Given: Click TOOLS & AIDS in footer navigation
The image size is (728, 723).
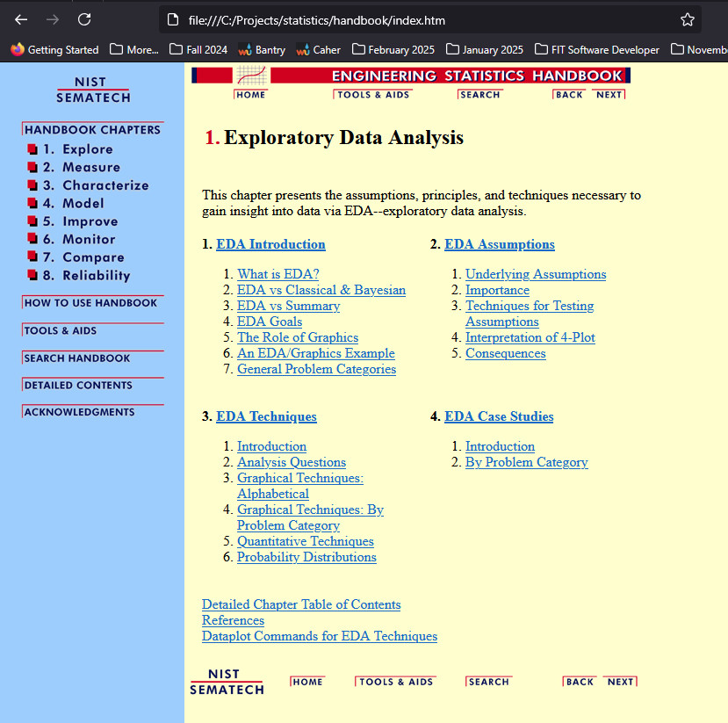Looking at the screenshot, I should (x=395, y=682).
